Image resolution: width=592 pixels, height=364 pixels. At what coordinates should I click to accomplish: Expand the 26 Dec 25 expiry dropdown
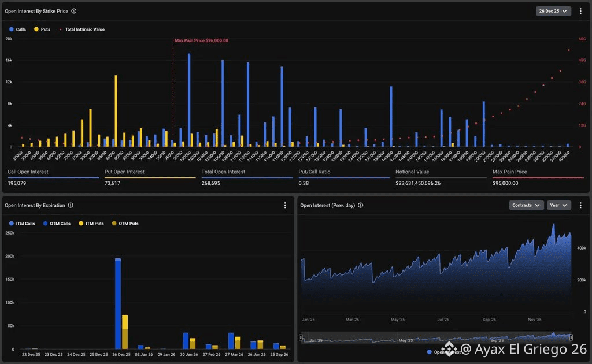(553, 11)
